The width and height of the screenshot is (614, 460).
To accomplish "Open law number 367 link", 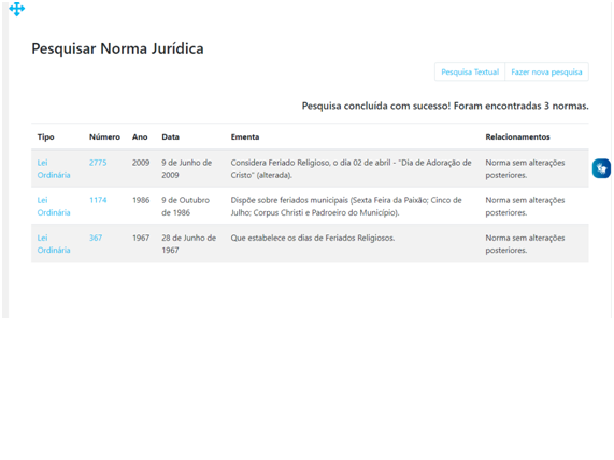I will tap(95, 238).
